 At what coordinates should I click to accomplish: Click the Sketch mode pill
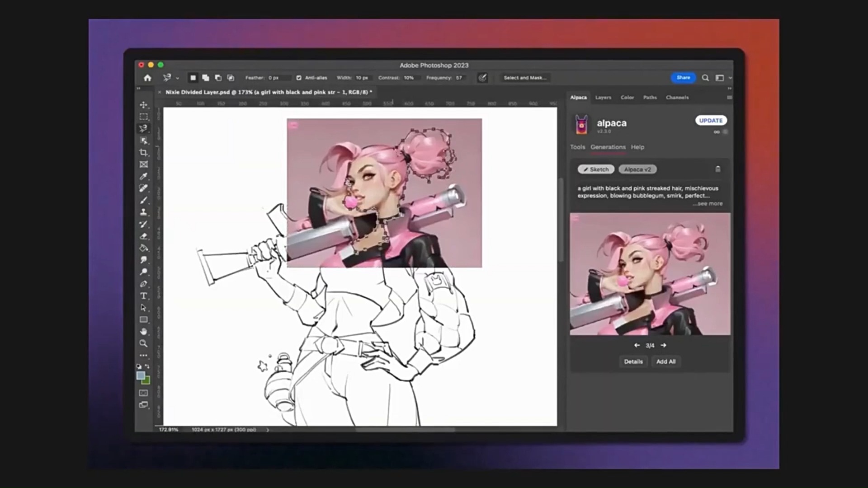(596, 169)
